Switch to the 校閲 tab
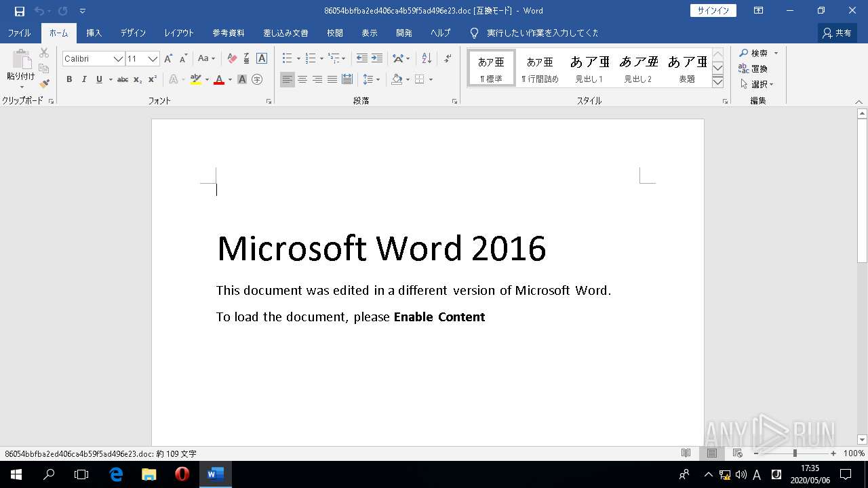 pos(335,33)
